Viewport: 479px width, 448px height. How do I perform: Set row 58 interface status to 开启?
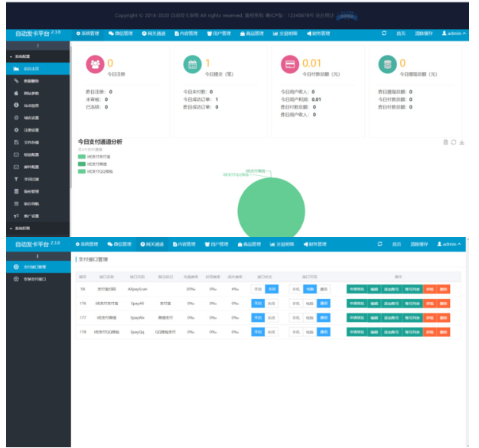point(258,289)
